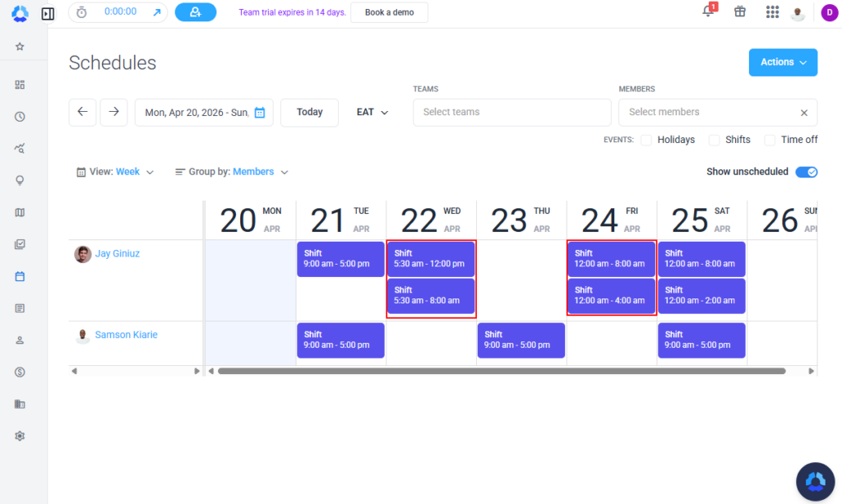
Task: Click the date range input field
Action: tap(204, 112)
